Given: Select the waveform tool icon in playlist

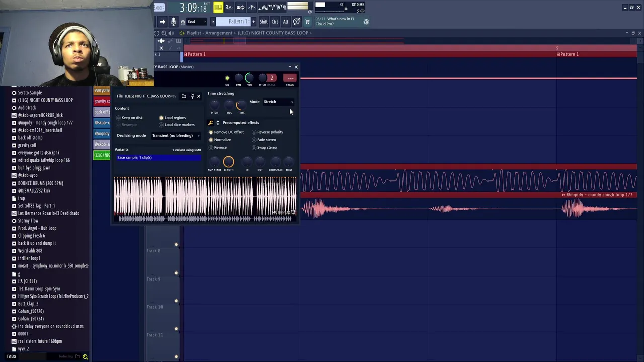Looking at the screenshot, I should pos(162,41).
